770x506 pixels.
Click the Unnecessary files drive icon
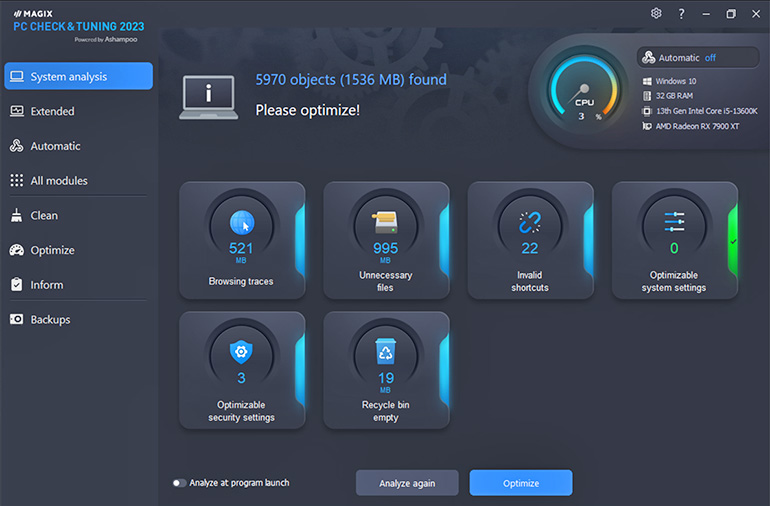(x=385, y=222)
